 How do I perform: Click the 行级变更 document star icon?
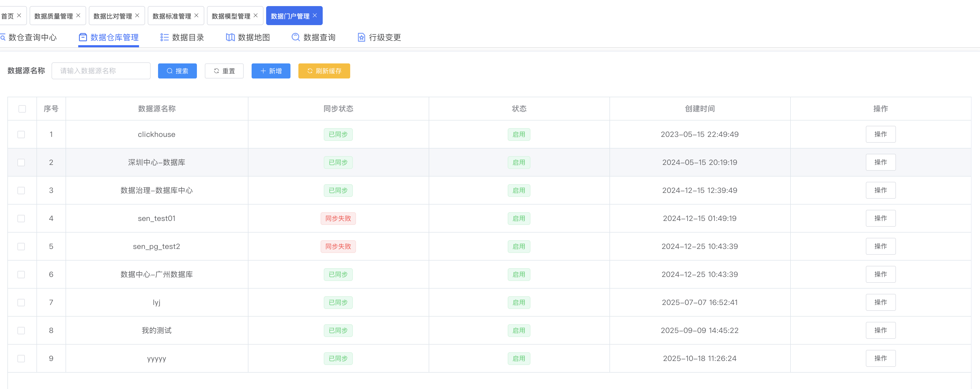pyautogui.click(x=361, y=37)
